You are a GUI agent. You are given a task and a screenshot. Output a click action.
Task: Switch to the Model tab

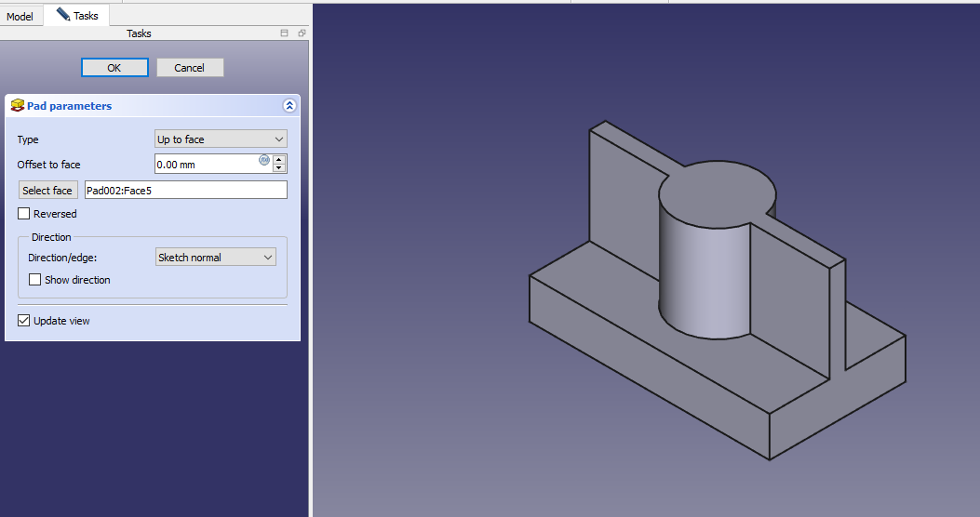(20, 17)
